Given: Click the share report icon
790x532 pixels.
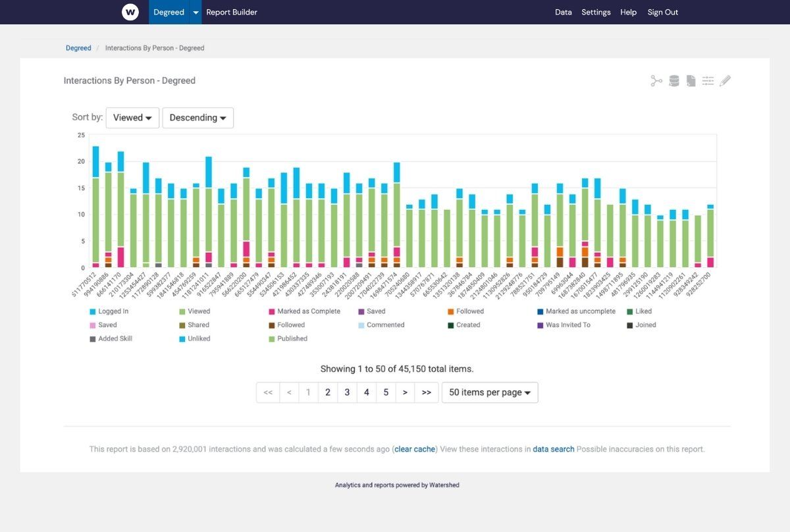Looking at the screenshot, I should [656, 80].
